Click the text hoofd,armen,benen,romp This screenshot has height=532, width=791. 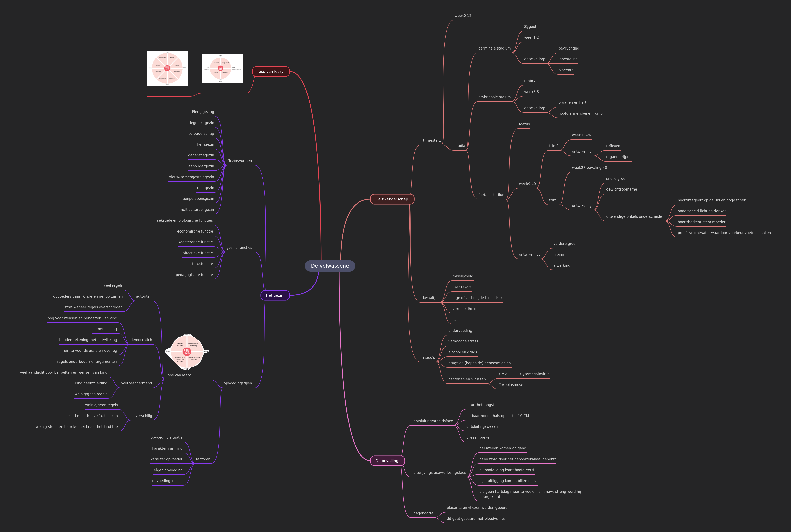tap(580, 114)
